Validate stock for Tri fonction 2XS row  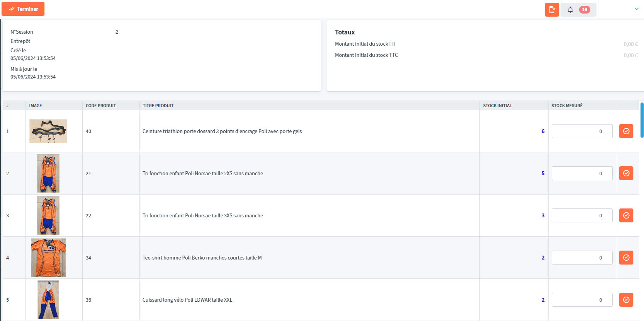[x=626, y=173]
